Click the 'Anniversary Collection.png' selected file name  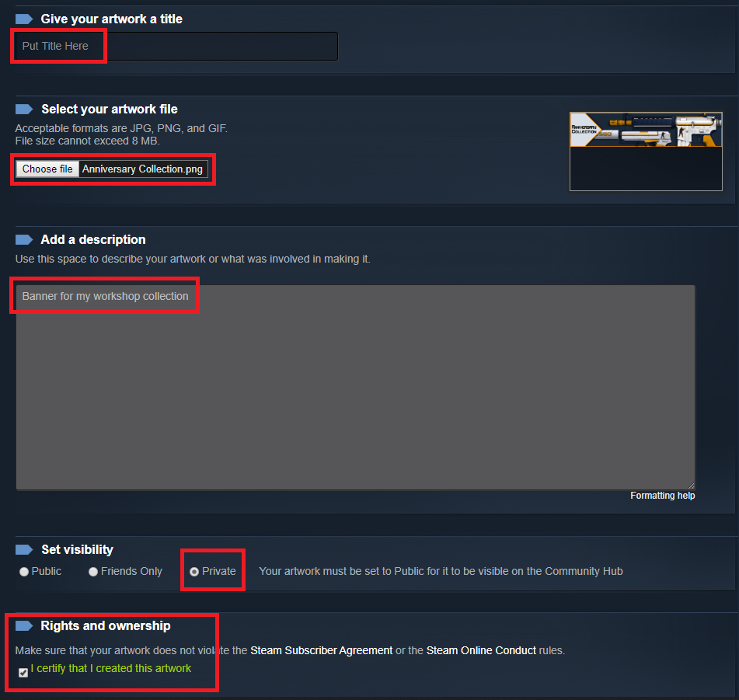tap(142, 169)
